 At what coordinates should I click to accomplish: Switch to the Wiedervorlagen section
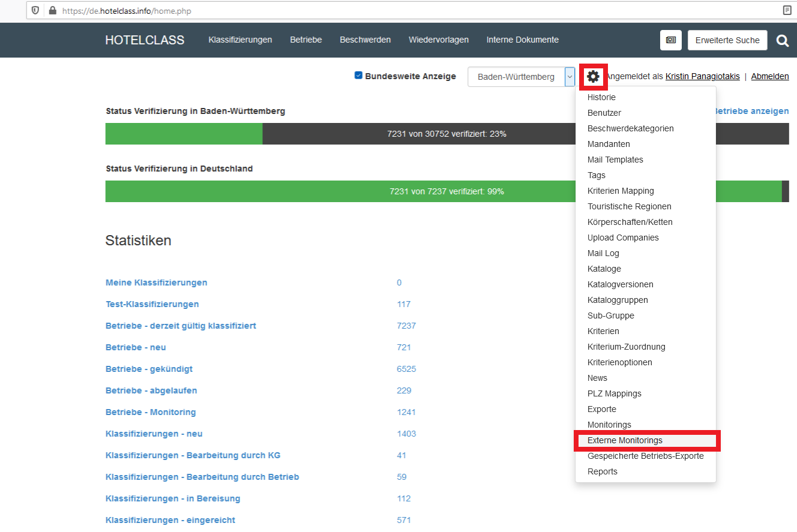point(439,40)
